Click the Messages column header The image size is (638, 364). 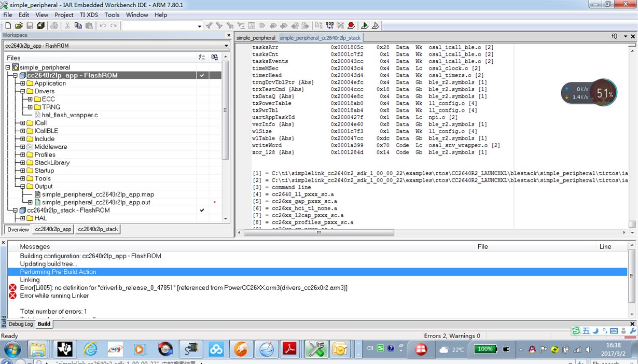(35, 247)
